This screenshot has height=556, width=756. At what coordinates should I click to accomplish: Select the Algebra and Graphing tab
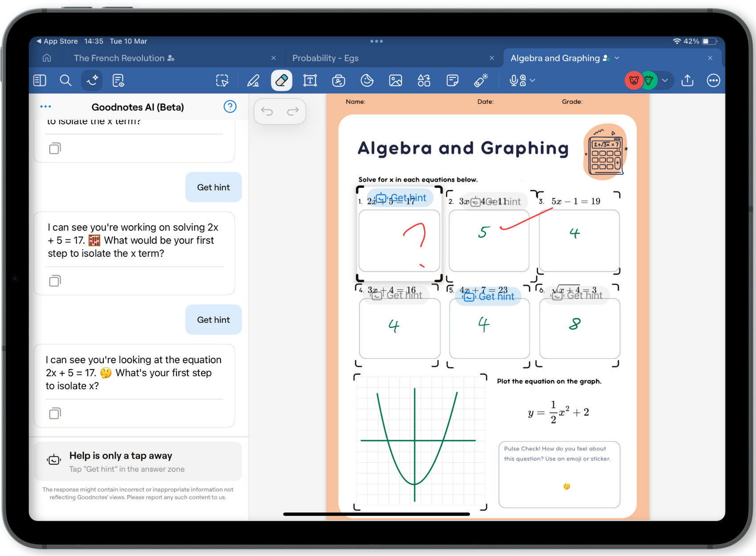pos(555,58)
